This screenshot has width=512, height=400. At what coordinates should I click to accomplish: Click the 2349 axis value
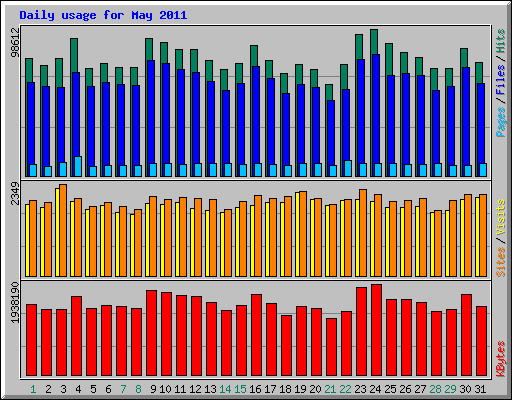pyautogui.click(x=15, y=194)
